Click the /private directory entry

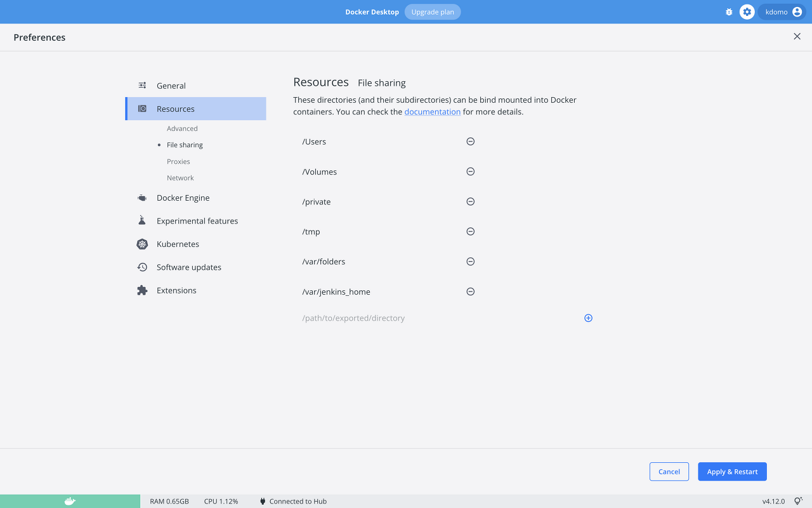pos(317,201)
